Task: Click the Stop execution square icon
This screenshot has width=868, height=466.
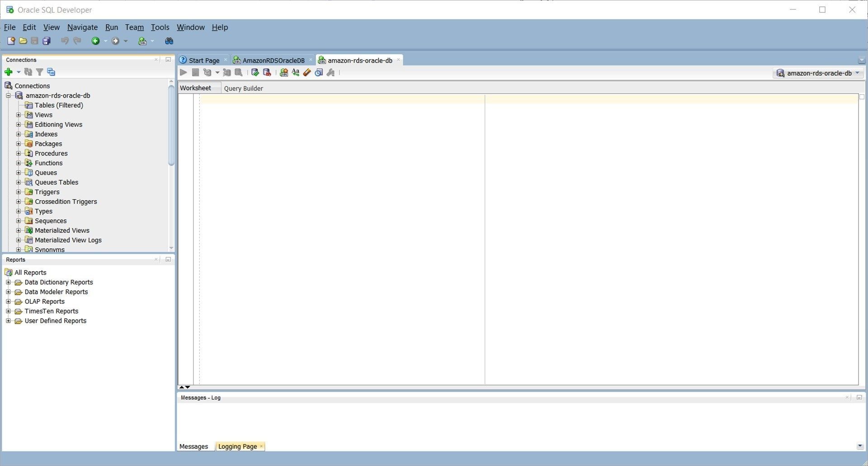Action: click(195, 72)
